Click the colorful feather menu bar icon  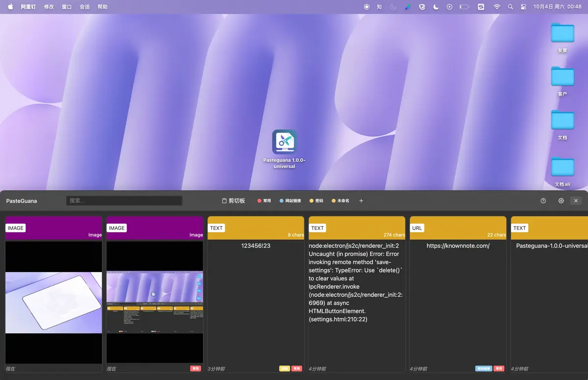click(x=408, y=7)
